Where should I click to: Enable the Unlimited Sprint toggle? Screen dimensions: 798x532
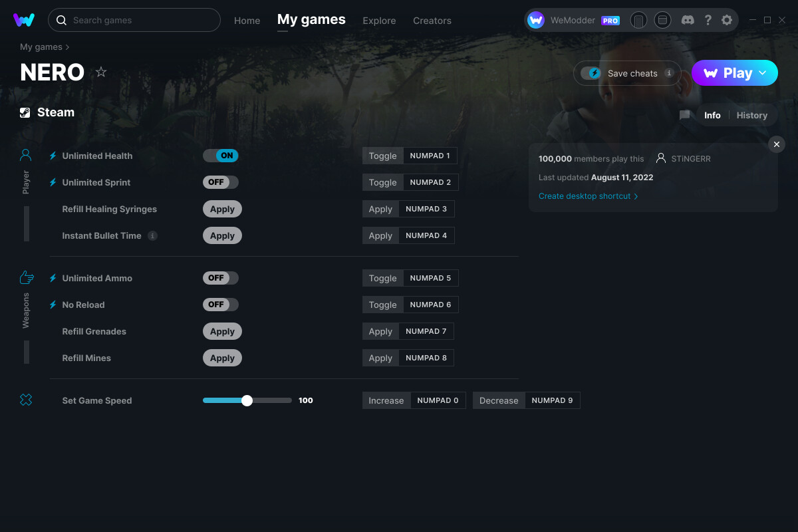(221, 182)
